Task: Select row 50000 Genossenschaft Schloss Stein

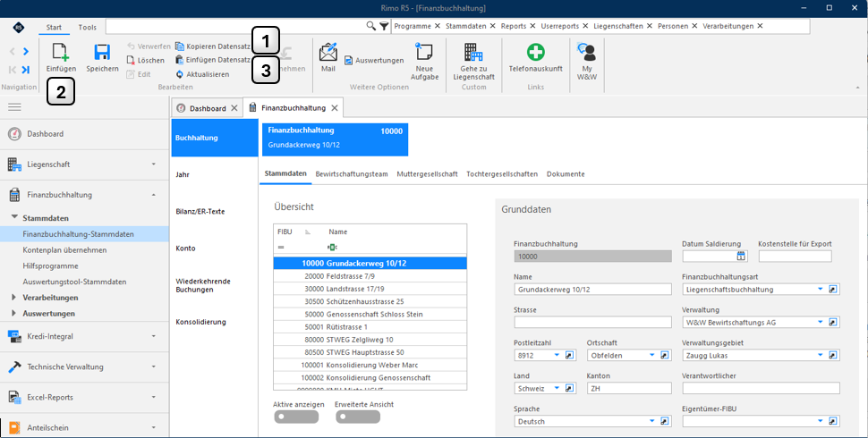Action: click(x=370, y=314)
